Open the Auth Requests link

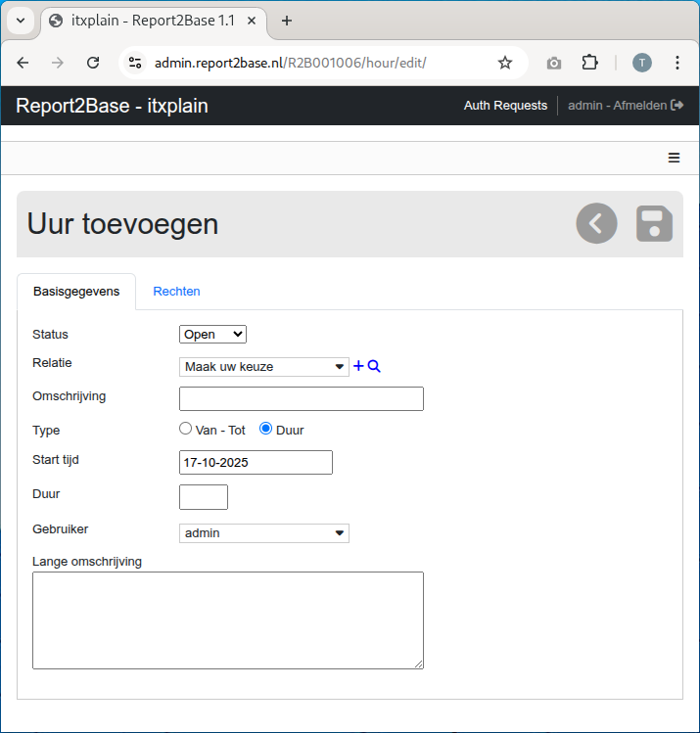click(505, 106)
